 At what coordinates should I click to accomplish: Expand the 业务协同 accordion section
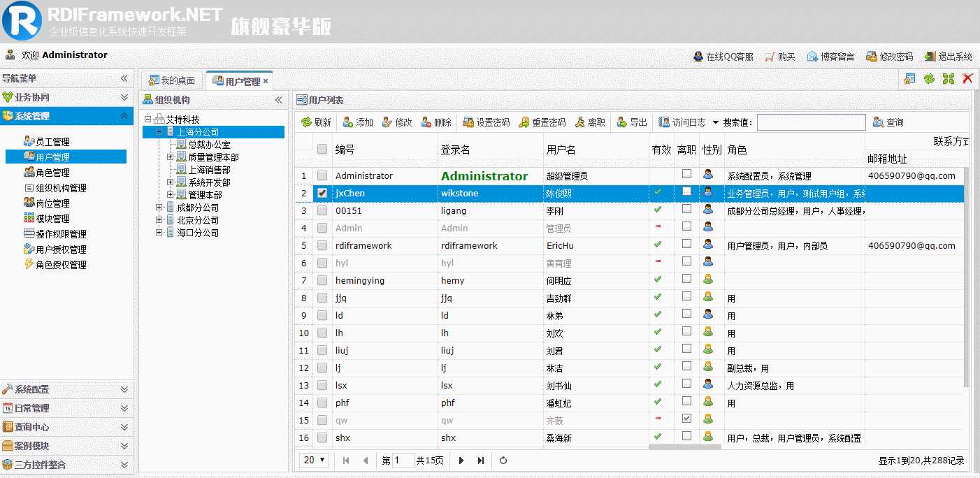pyautogui.click(x=66, y=97)
